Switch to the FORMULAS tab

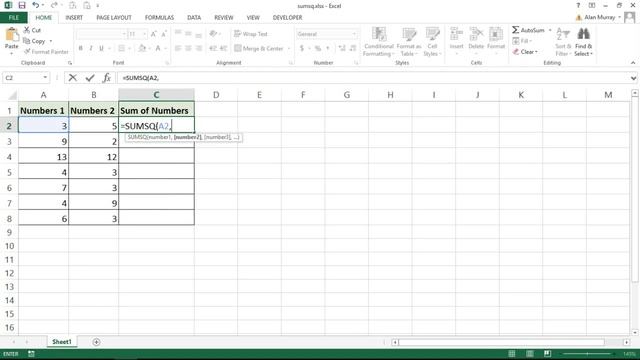pos(159,18)
